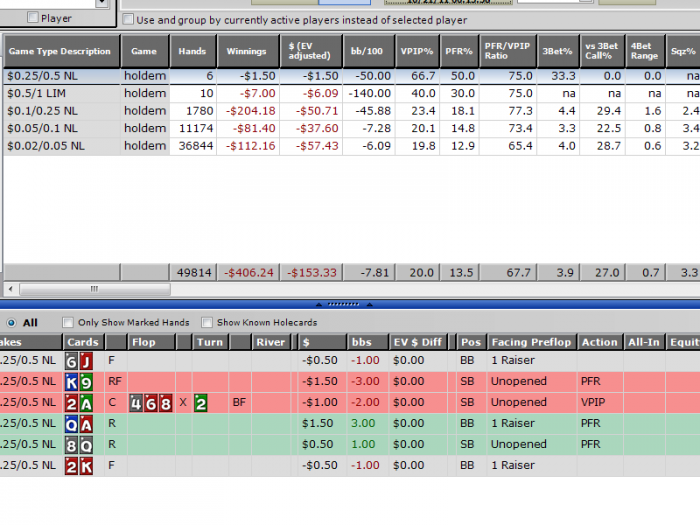Click the K 9 hole cards icon

(79, 382)
